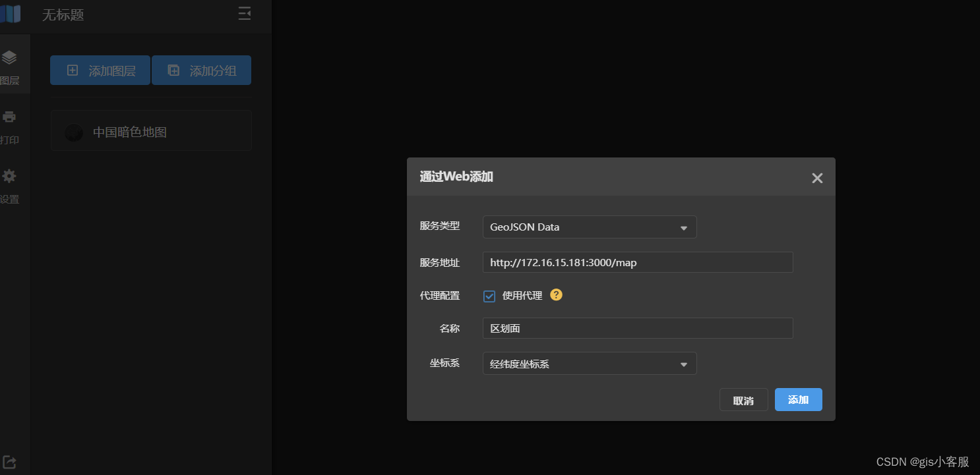Click the 取消 button
980x475 pixels.
743,400
